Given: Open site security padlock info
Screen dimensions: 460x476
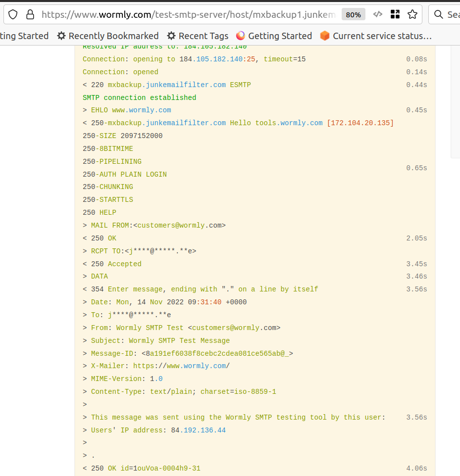Looking at the screenshot, I should [30, 14].
